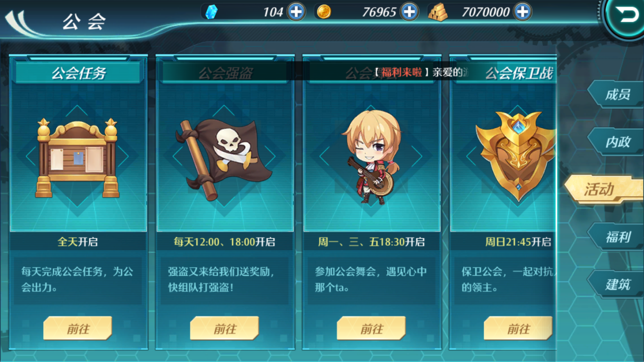Click 前往 button under guild dance card
This screenshot has width=644, height=362.
[371, 328]
